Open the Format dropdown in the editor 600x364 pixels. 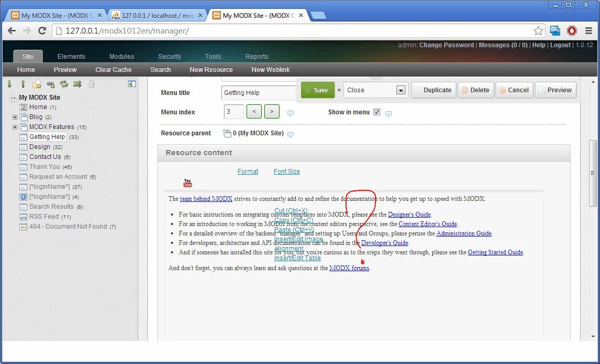coord(248,172)
